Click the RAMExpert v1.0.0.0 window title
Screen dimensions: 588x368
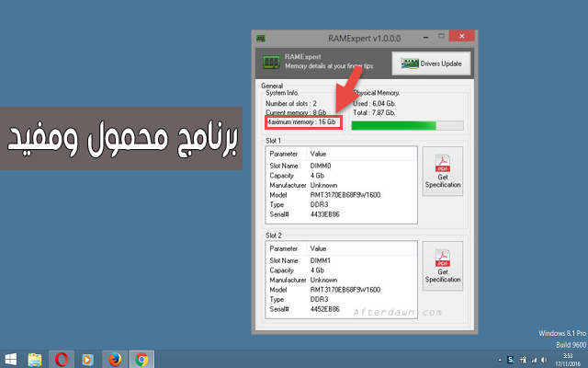pyautogui.click(x=364, y=39)
